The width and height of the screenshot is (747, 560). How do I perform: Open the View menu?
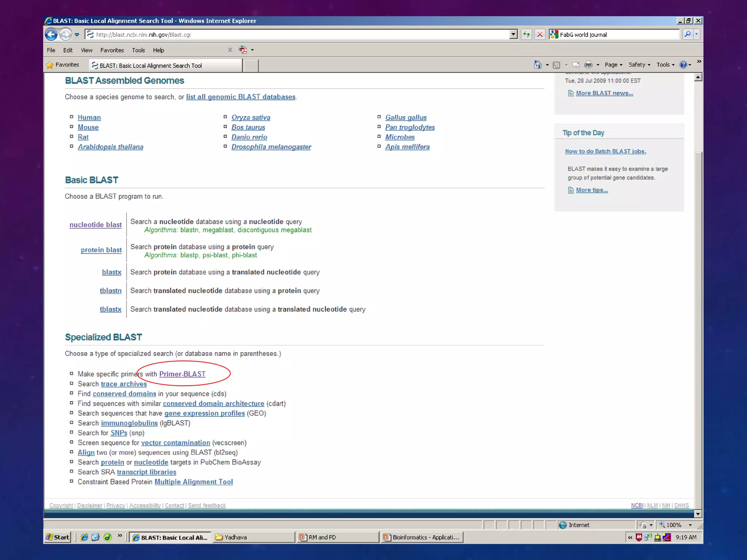pyautogui.click(x=86, y=50)
